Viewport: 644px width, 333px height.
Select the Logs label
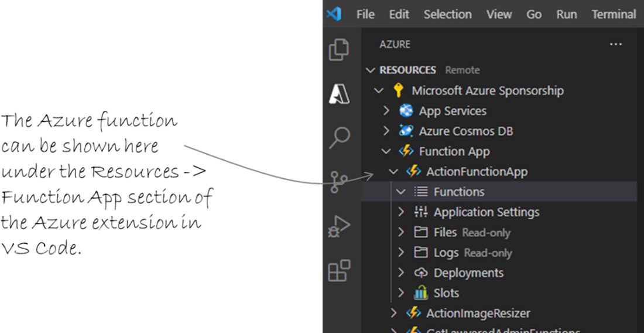pyautogui.click(x=446, y=253)
